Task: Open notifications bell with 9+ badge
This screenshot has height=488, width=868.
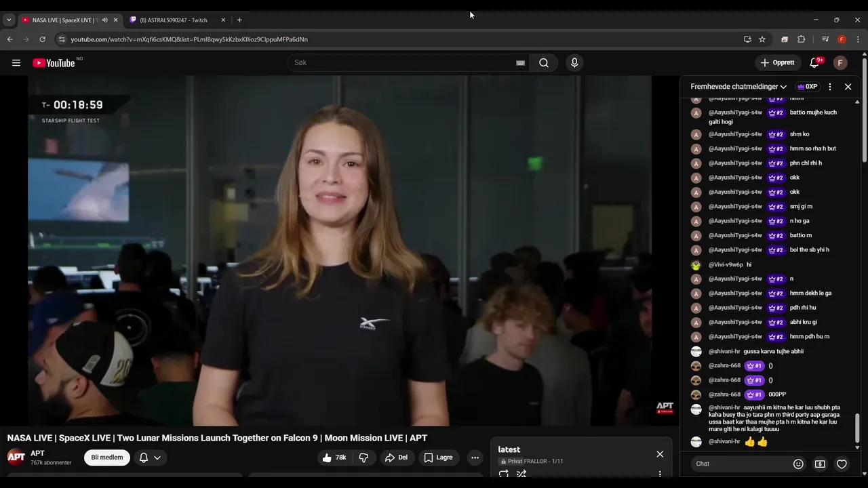Action: tap(814, 63)
